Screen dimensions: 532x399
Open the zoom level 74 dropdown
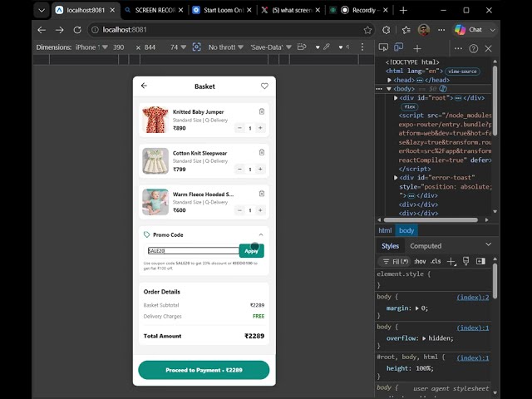pyautogui.click(x=178, y=47)
